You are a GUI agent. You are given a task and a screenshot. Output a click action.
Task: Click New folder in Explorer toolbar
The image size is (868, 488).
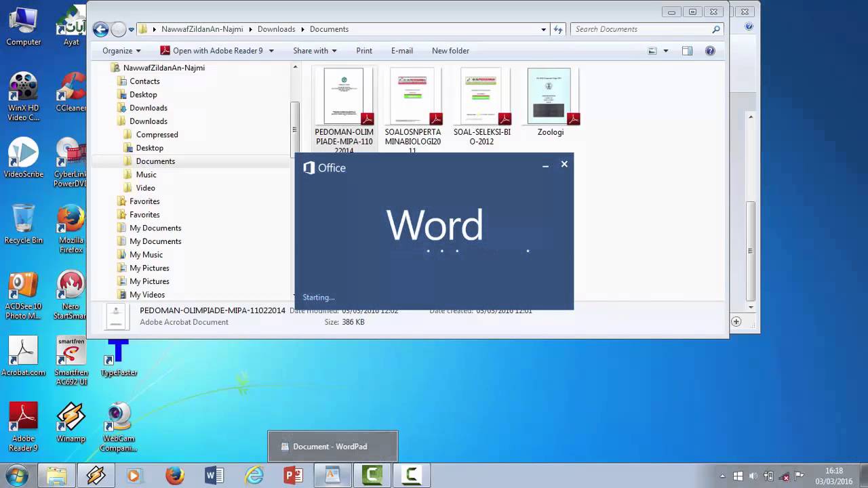[450, 51]
